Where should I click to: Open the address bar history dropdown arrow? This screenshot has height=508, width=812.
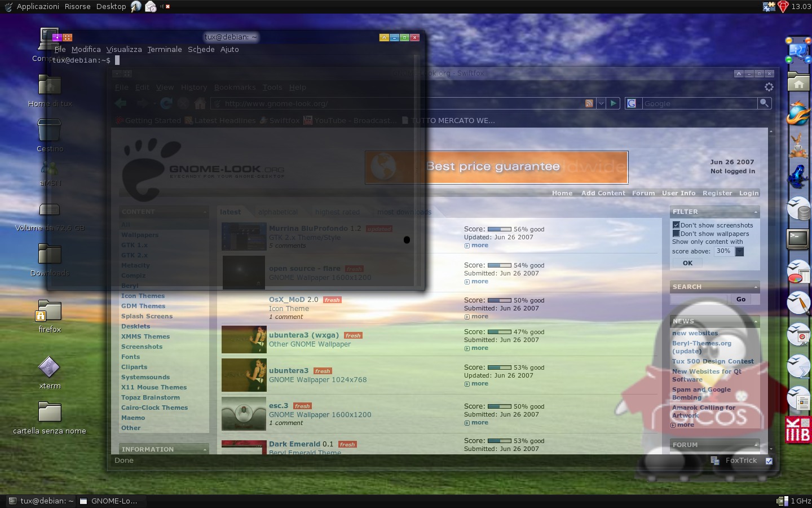click(601, 103)
